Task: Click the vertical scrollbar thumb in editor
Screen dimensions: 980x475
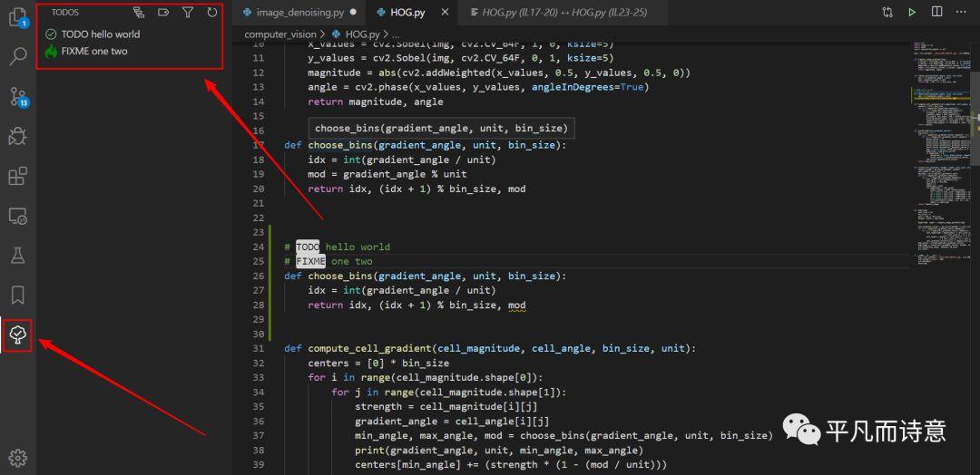Action: pos(975,117)
